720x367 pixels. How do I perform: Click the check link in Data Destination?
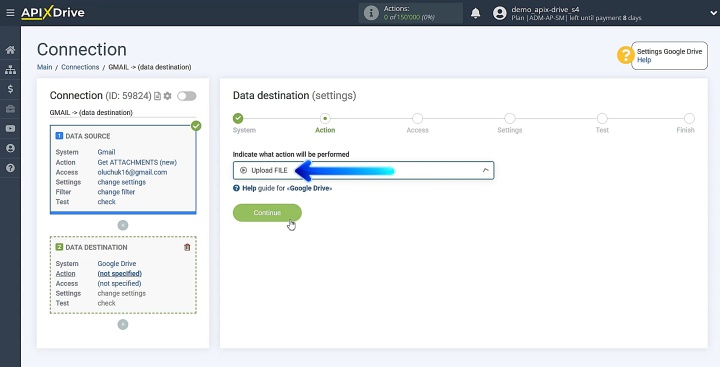107,303
